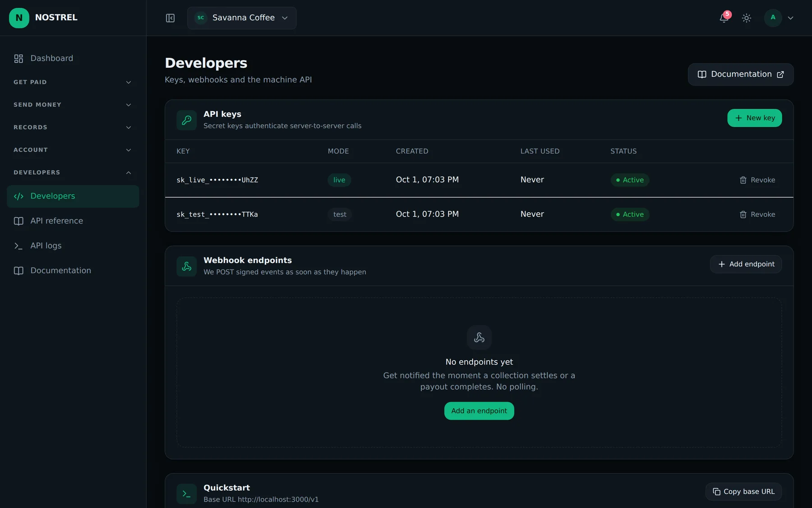This screenshot has width=812, height=508.
Task: Click the live mode badge
Action: pyautogui.click(x=339, y=180)
